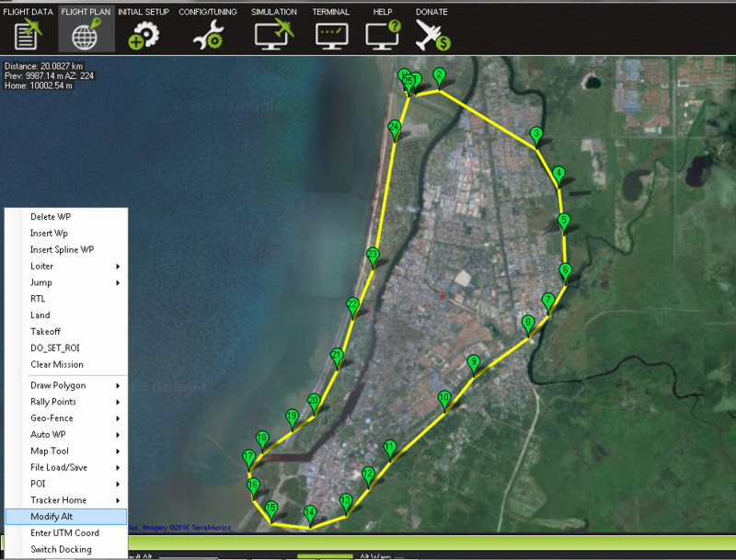Choose Delete WP in context menu

pyautogui.click(x=65, y=216)
